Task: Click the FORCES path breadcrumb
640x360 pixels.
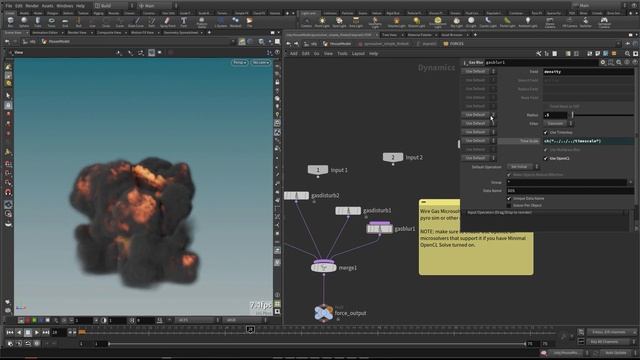Action: pyautogui.click(x=453, y=44)
